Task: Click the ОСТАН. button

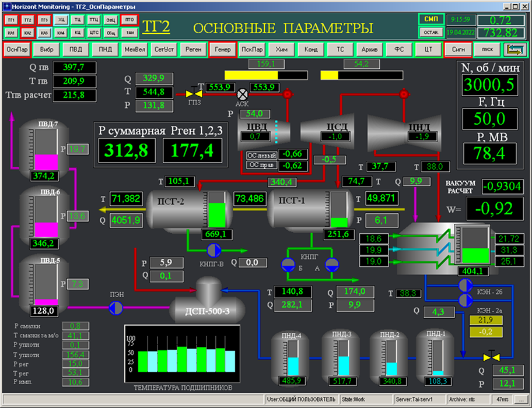Action: (430, 33)
